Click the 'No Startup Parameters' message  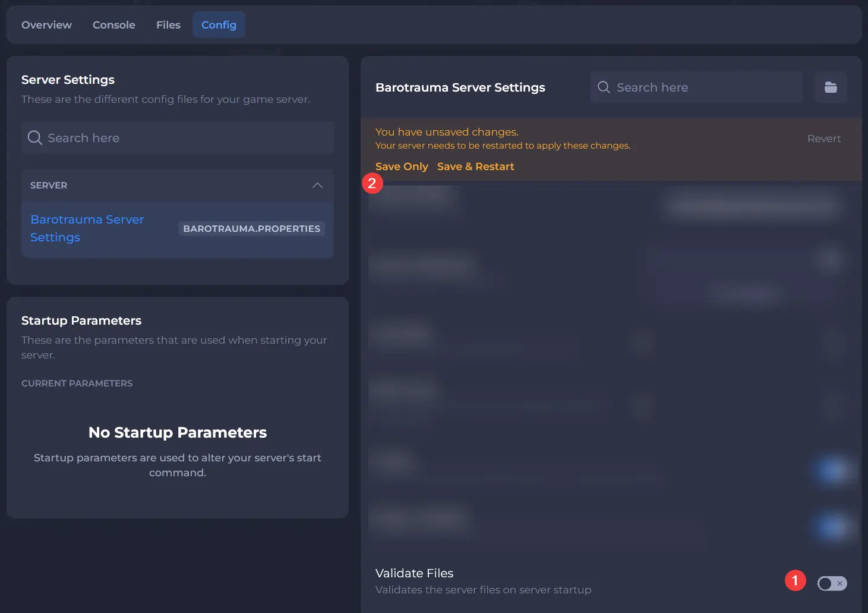(178, 432)
